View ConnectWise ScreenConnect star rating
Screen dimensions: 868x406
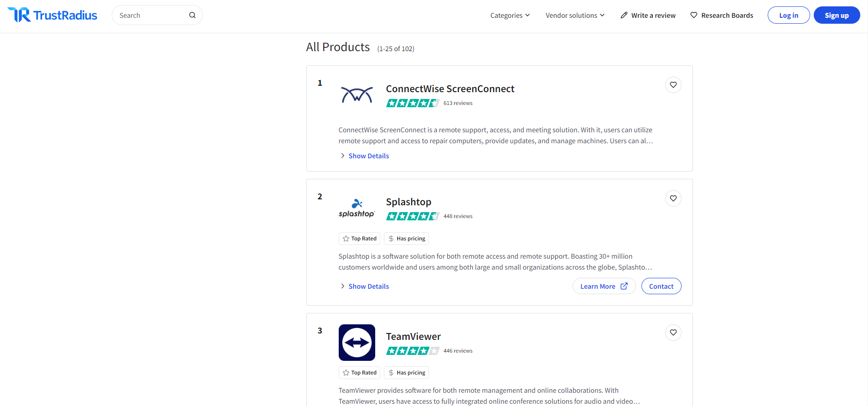pos(413,103)
